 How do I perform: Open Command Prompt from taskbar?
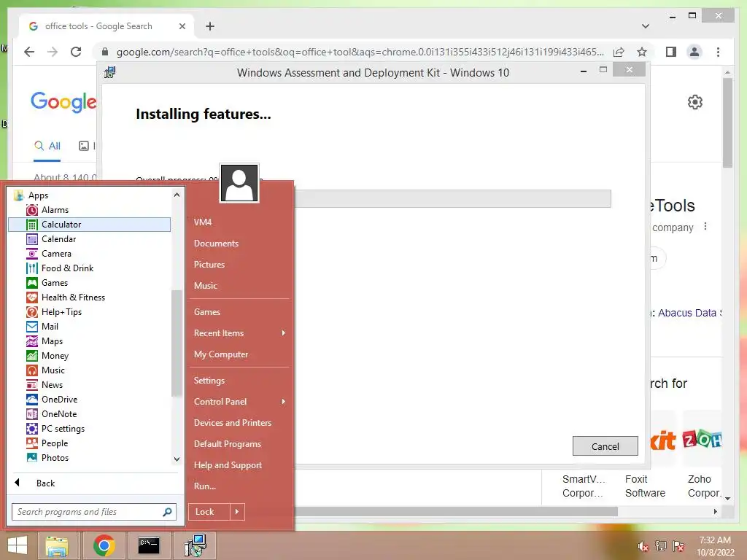coord(149,545)
